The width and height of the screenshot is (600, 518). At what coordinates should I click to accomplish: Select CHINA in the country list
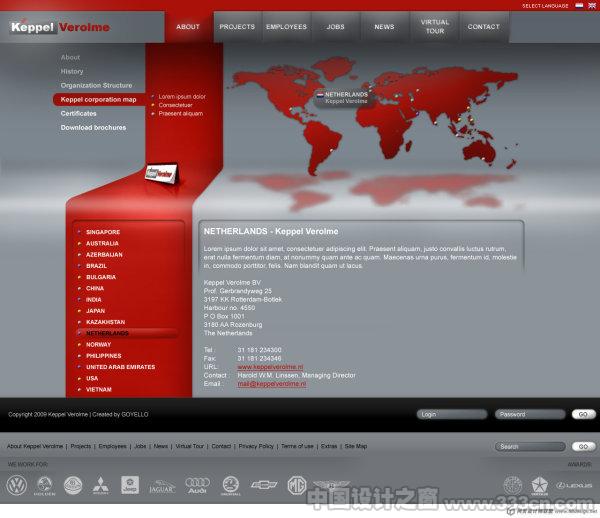(x=95, y=288)
